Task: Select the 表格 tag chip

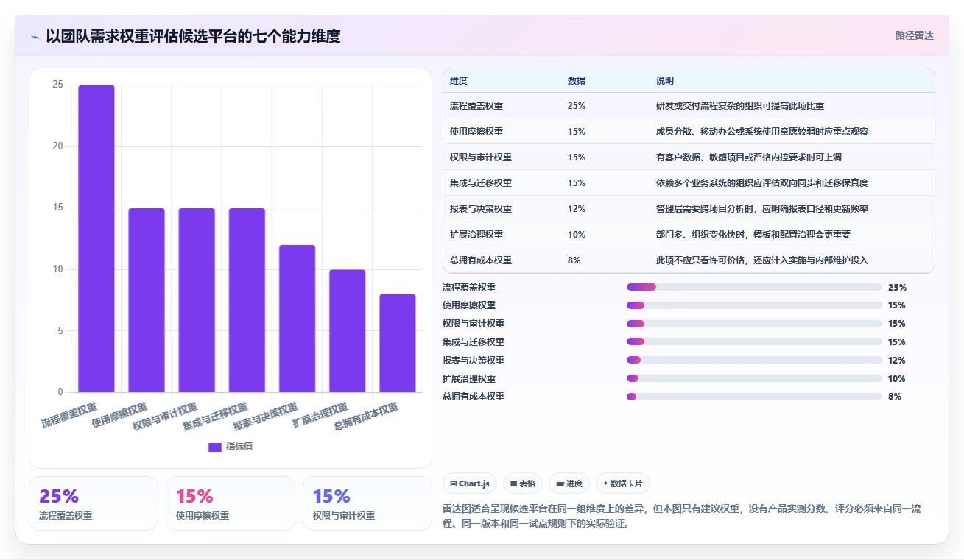Action: click(x=523, y=483)
